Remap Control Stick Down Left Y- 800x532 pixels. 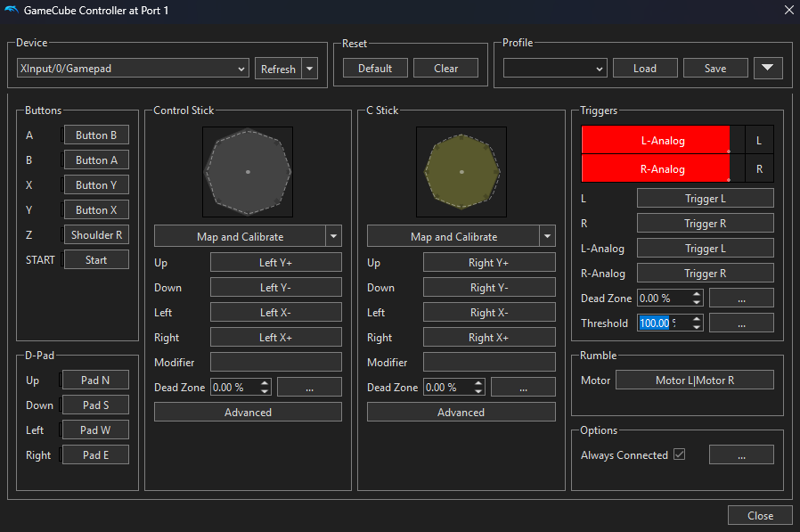pos(276,288)
